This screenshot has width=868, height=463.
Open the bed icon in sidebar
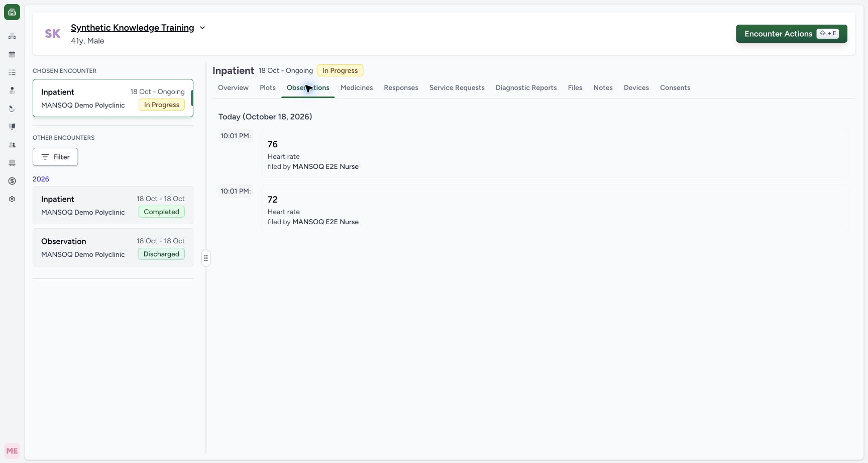click(12, 163)
